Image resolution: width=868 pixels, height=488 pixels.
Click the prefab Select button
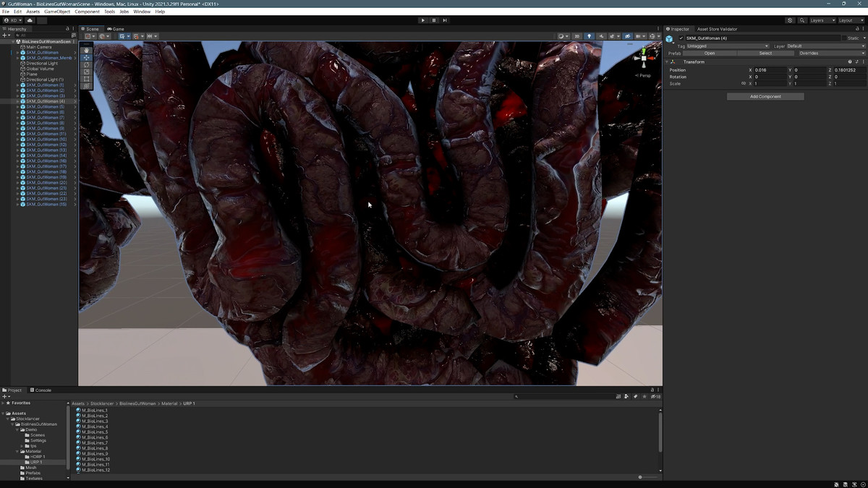pyautogui.click(x=765, y=53)
